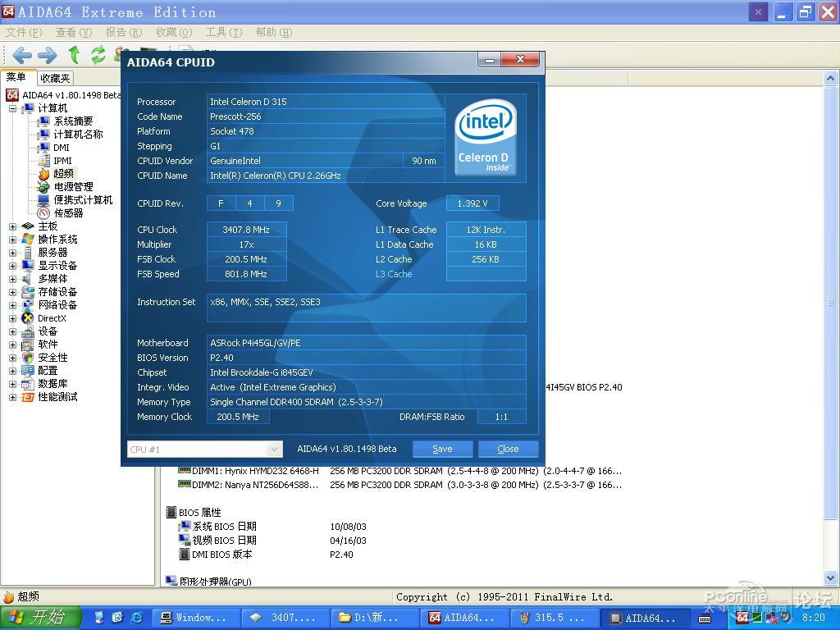Click the 性能测试 benchmark icon
The image size is (840, 630).
pyautogui.click(x=28, y=397)
